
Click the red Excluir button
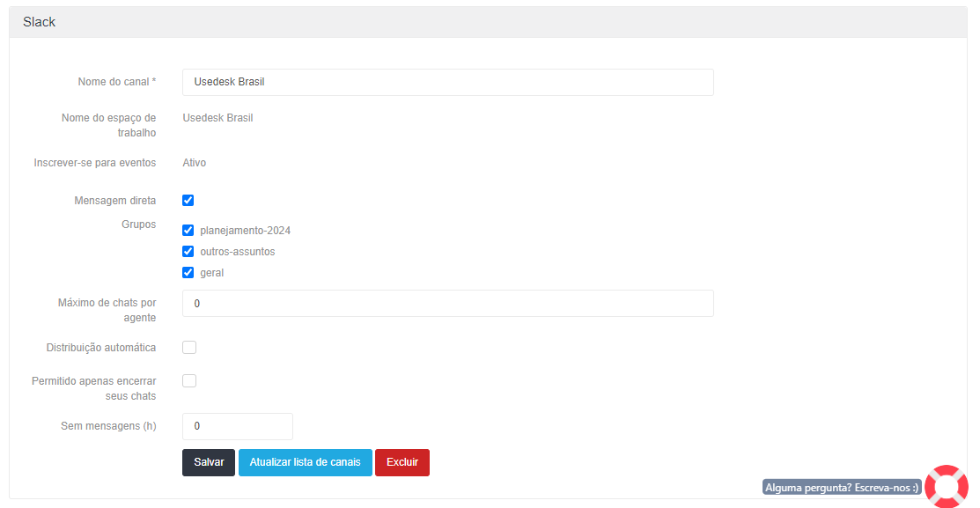[x=402, y=462]
